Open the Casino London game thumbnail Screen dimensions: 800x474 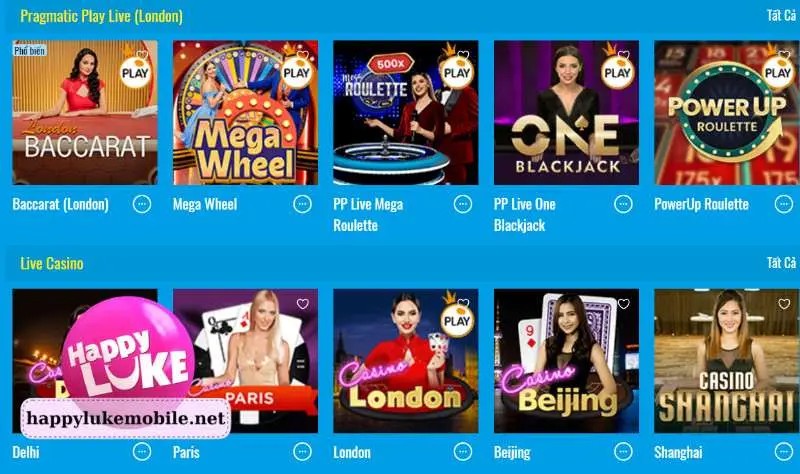point(406,361)
